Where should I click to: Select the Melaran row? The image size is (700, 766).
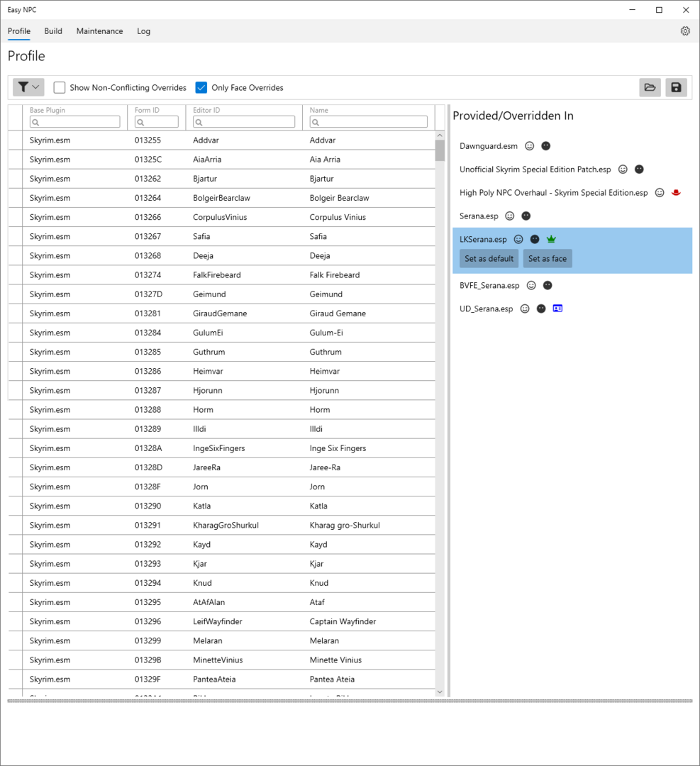tap(222, 640)
